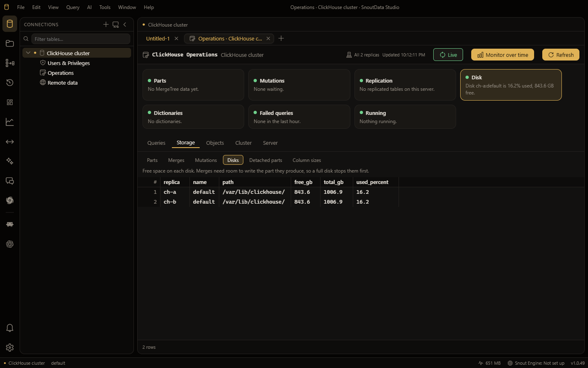The image size is (588, 368).
Task: Open the Query menu
Action: point(73,7)
